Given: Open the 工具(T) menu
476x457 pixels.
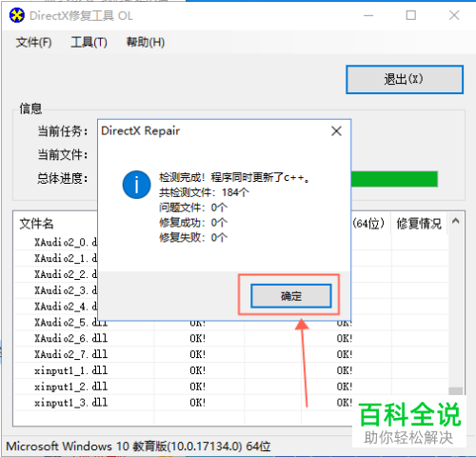Looking at the screenshot, I should (89, 42).
